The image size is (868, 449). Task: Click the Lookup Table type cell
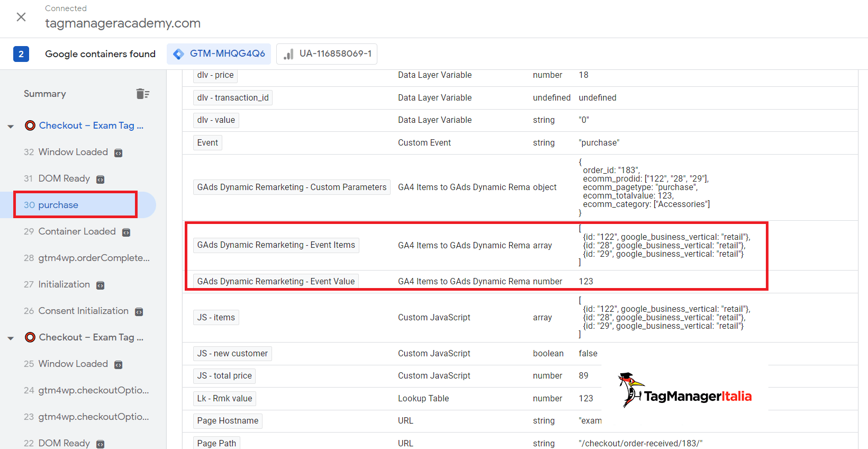[x=423, y=398]
